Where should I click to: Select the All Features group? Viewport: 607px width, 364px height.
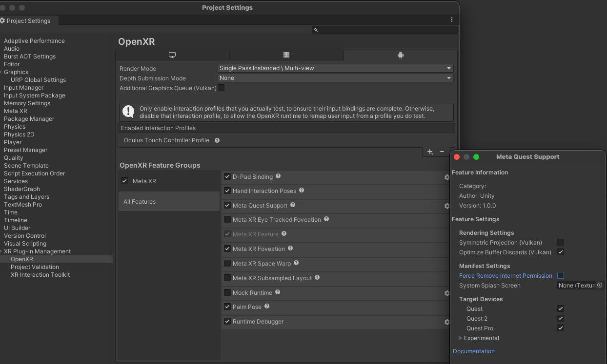140,202
